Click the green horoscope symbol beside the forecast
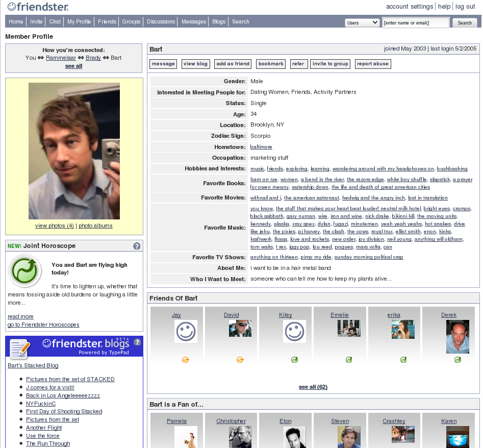The width and height of the screenshot is (483, 448). [x=24, y=271]
